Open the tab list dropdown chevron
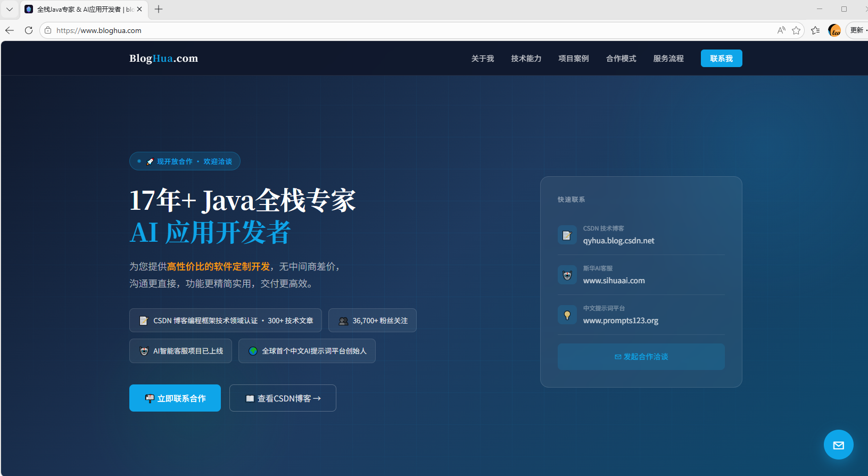 10,9
